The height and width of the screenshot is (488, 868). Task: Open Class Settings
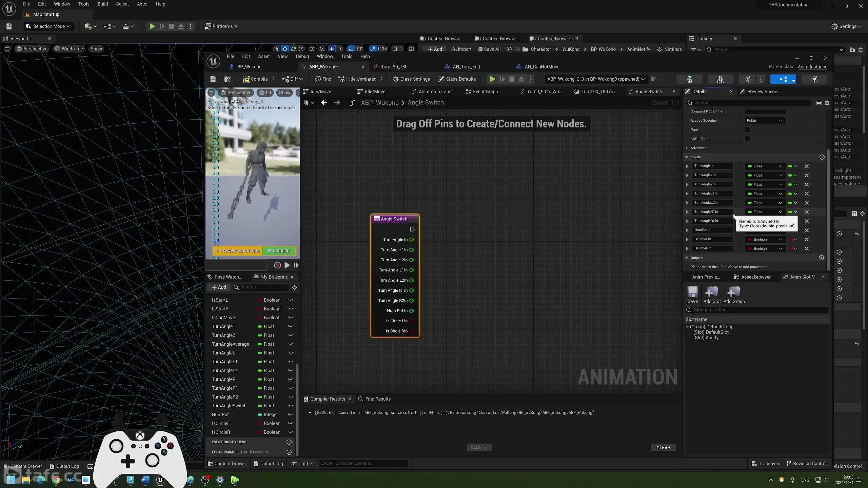tap(411, 79)
